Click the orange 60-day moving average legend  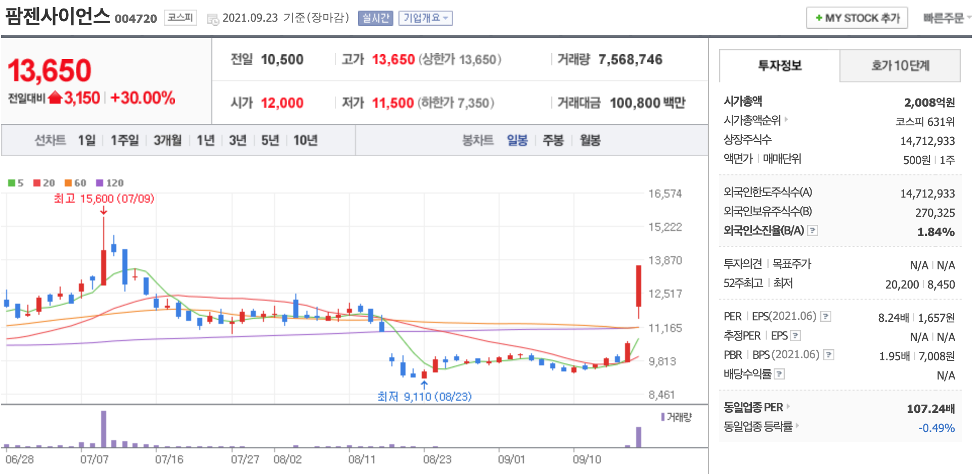[x=75, y=183]
